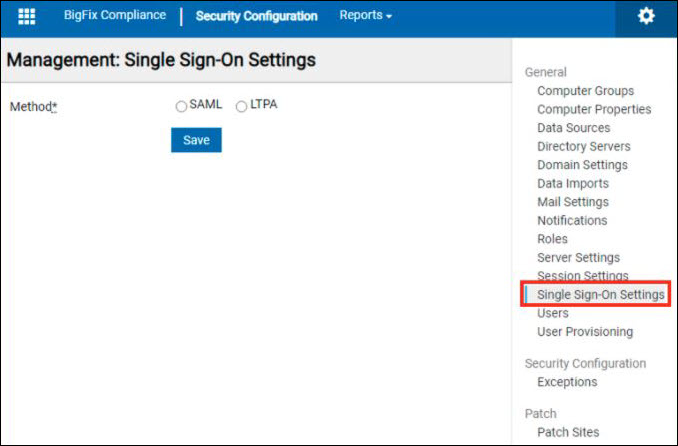The image size is (678, 446).
Task: Go to Patch Sites
Action: 568,432
